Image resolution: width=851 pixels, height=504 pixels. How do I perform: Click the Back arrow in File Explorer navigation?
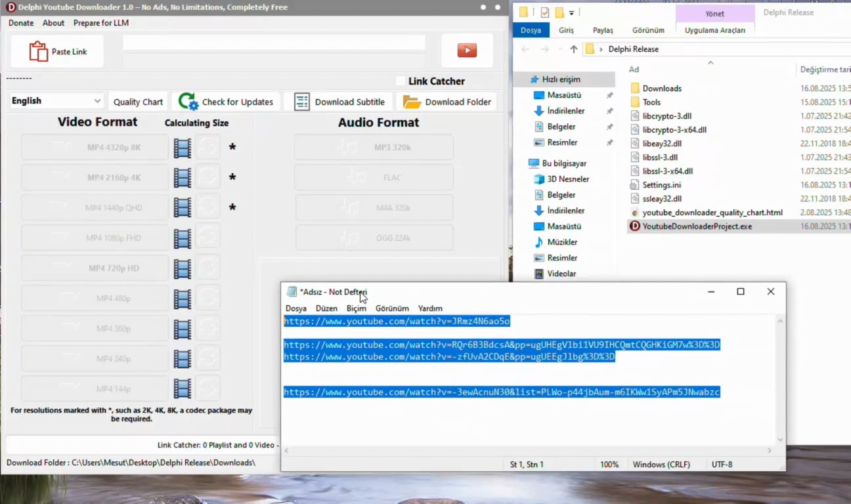(x=525, y=49)
